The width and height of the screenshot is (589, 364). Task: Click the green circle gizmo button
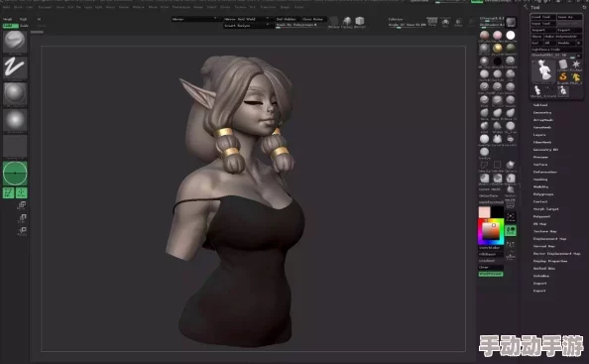tap(15, 174)
